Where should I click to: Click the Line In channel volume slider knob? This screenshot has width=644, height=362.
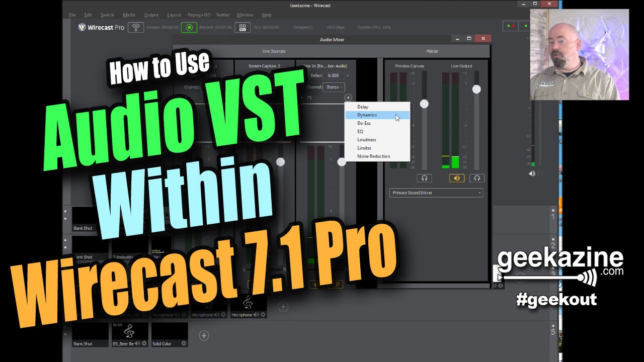coord(342,162)
